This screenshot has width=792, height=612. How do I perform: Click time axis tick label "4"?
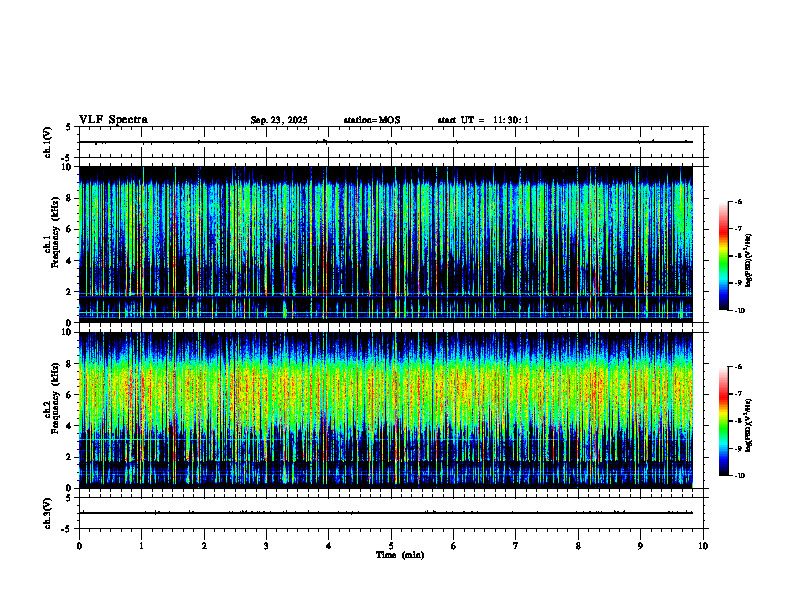coord(329,546)
